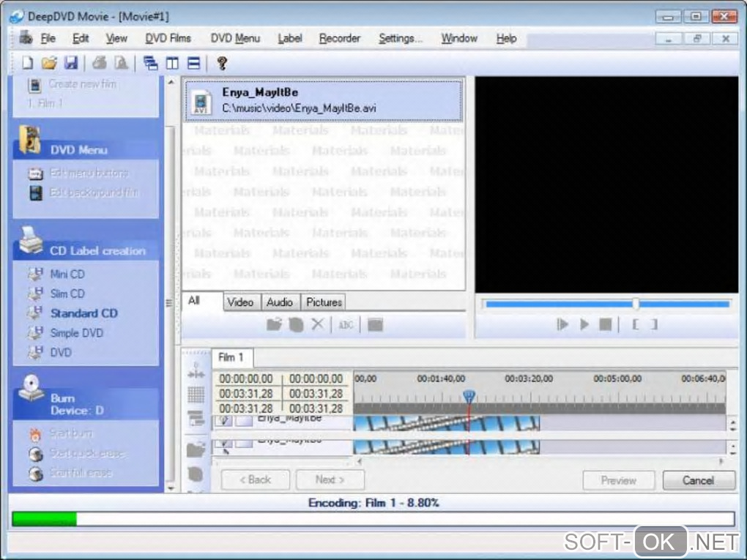This screenshot has width=747, height=560.
Task: Click the DeepDVD app icon beside File
Action: [x=25, y=37]
